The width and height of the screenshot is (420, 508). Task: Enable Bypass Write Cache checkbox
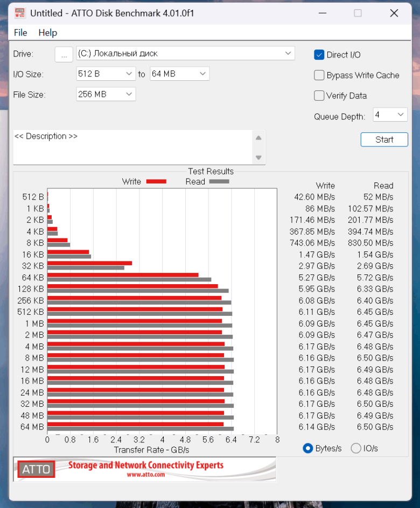click(x=319, y=75)
